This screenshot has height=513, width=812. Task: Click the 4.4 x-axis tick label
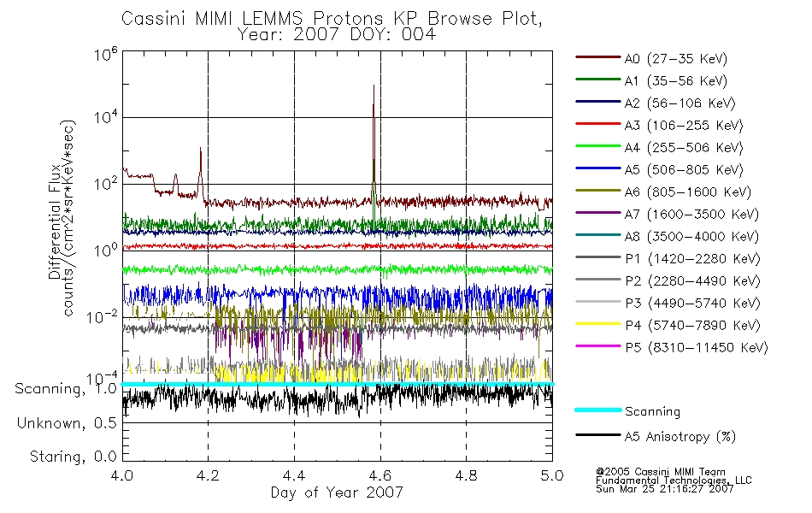(x=294, y=475)
